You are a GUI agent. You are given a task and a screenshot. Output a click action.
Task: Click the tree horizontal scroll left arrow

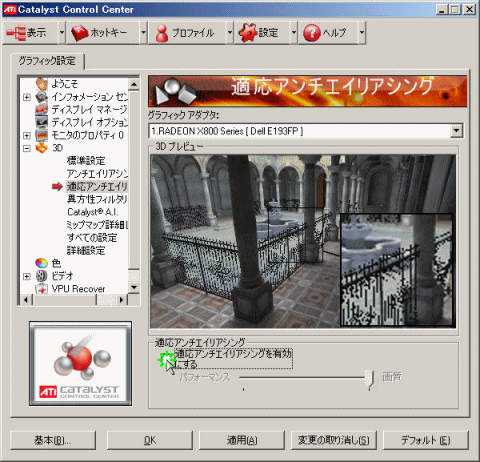(x=26, y=300)
